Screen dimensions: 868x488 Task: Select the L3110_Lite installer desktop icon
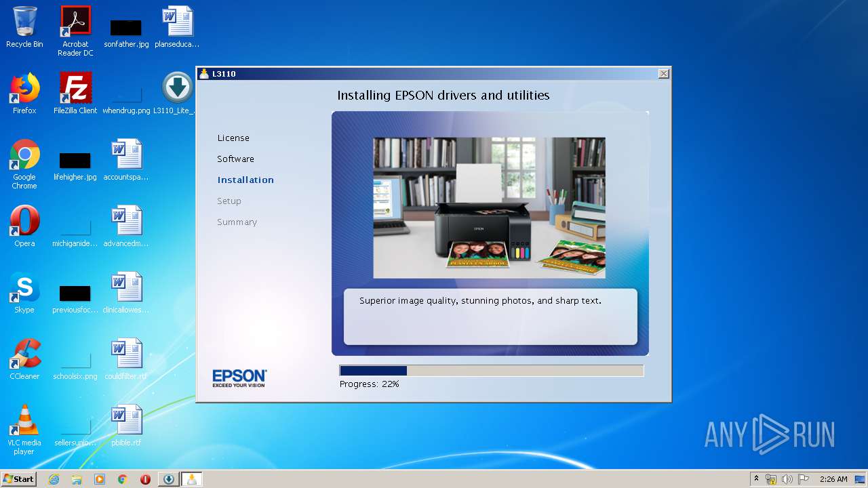point(177,94)
